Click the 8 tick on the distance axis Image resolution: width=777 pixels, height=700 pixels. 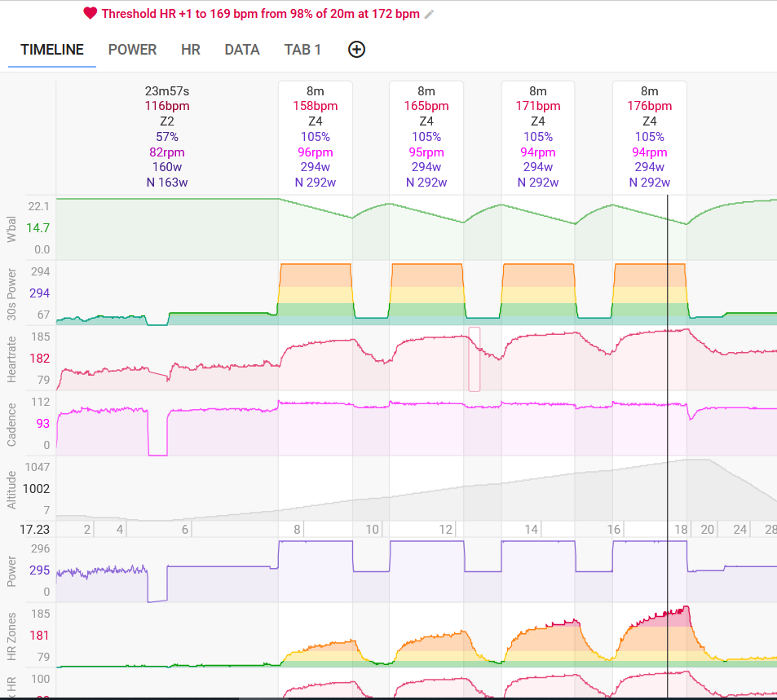click(297, 530)
